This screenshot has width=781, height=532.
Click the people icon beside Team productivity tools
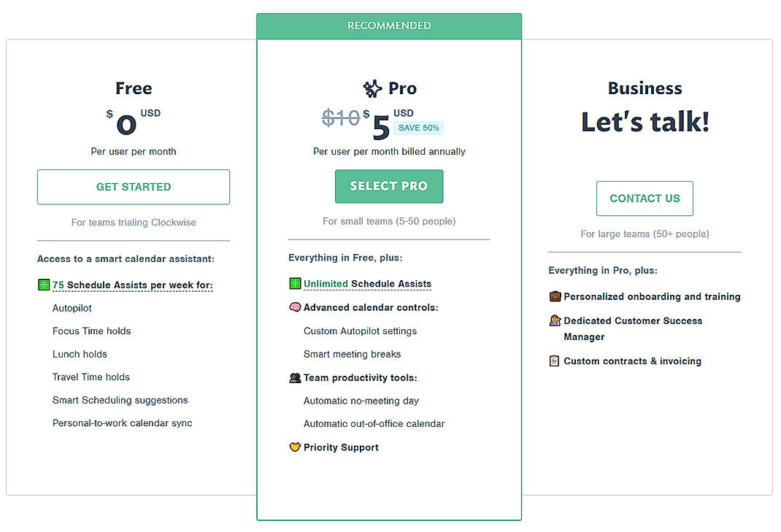tap(295, 377)
